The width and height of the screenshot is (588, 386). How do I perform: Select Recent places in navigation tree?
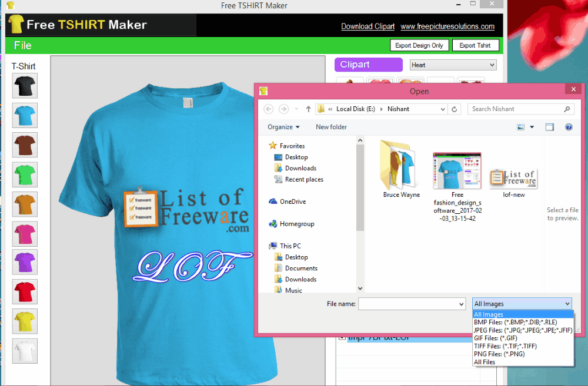299,180
